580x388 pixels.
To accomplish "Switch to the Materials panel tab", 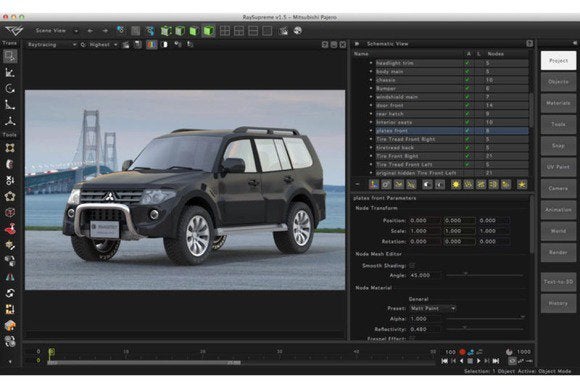I will 558,103.
